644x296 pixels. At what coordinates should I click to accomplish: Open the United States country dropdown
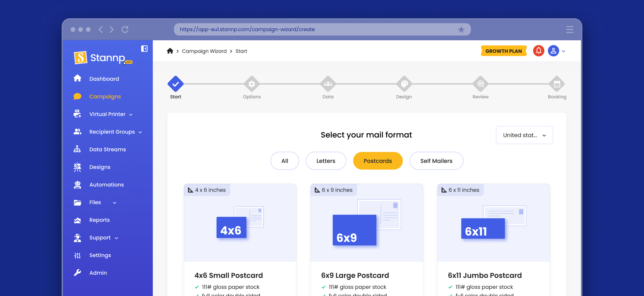tap(524, 135)
